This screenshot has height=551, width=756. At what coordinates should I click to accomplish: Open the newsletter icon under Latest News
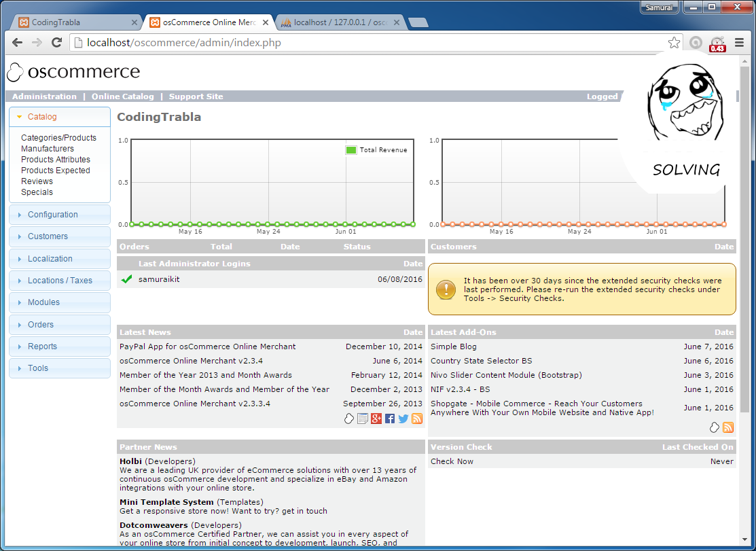363,419
